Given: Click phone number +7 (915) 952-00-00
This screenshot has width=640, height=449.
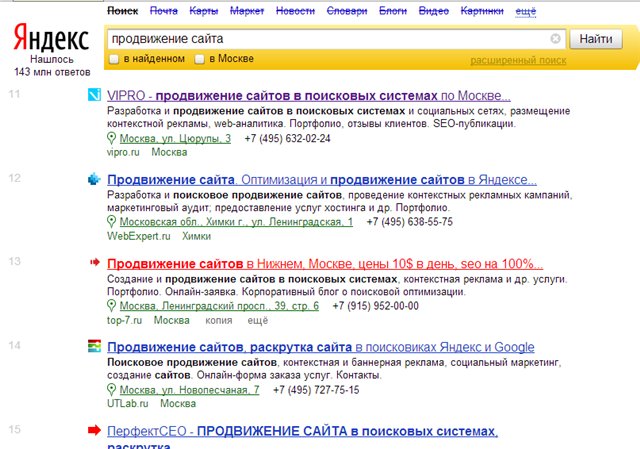Looking at the screenshot, I should click(376, 306).
